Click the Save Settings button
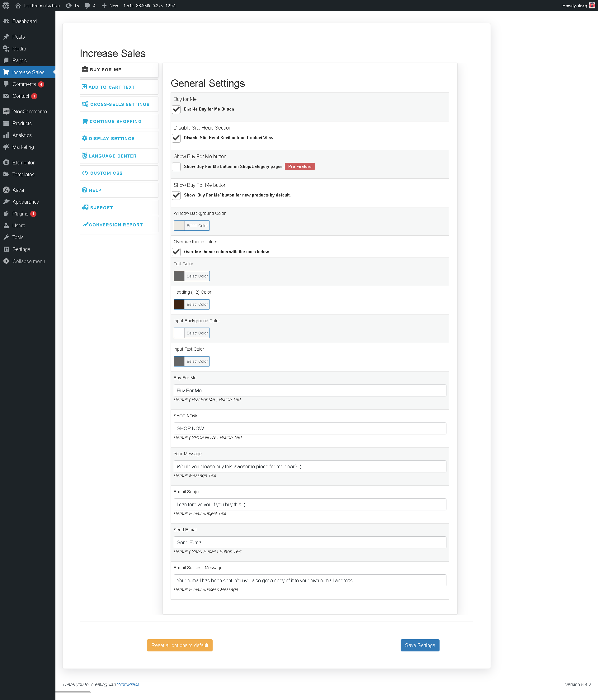 click(x=420, y=645)
